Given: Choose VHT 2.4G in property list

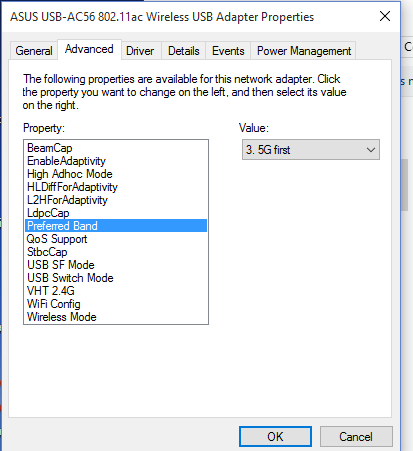Looking at the screenshot, I should 51,291.
